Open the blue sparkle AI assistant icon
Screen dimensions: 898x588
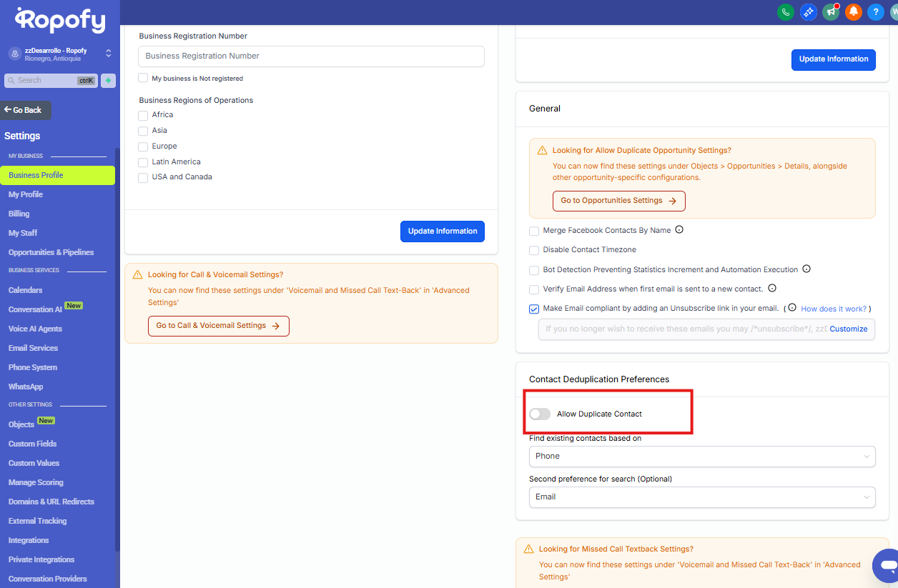(x=808, y=11)
